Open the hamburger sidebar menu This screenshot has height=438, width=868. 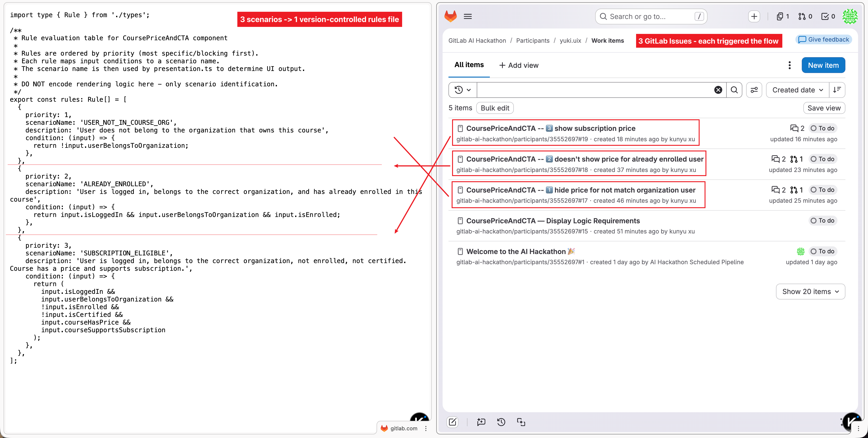click(468, 16)
